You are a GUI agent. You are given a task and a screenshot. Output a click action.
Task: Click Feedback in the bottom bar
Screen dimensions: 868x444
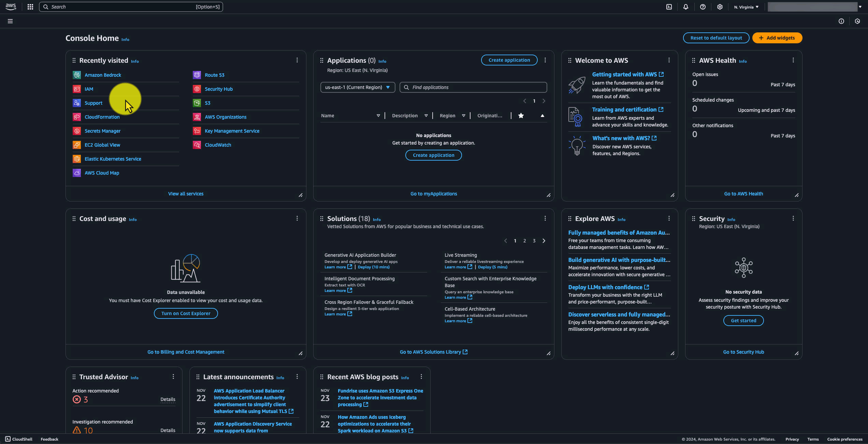pos(49,439)
